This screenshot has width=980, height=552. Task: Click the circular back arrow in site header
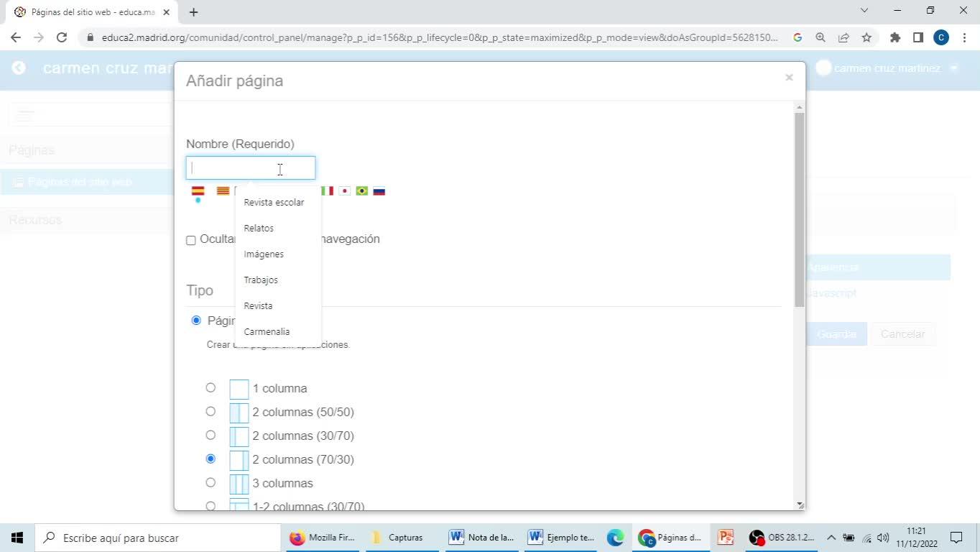pyautogui.click(x=19, y=68)
